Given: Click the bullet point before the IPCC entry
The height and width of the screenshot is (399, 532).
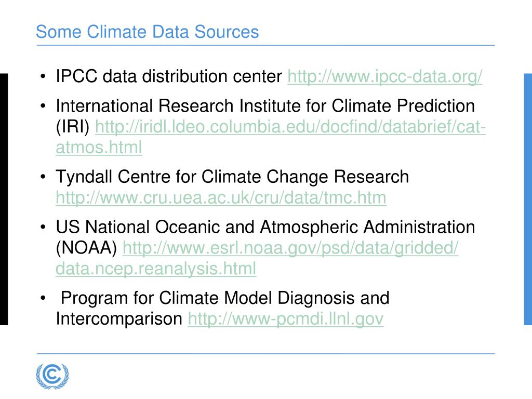Looking at the screenshot, I should (x=43, y=76).
